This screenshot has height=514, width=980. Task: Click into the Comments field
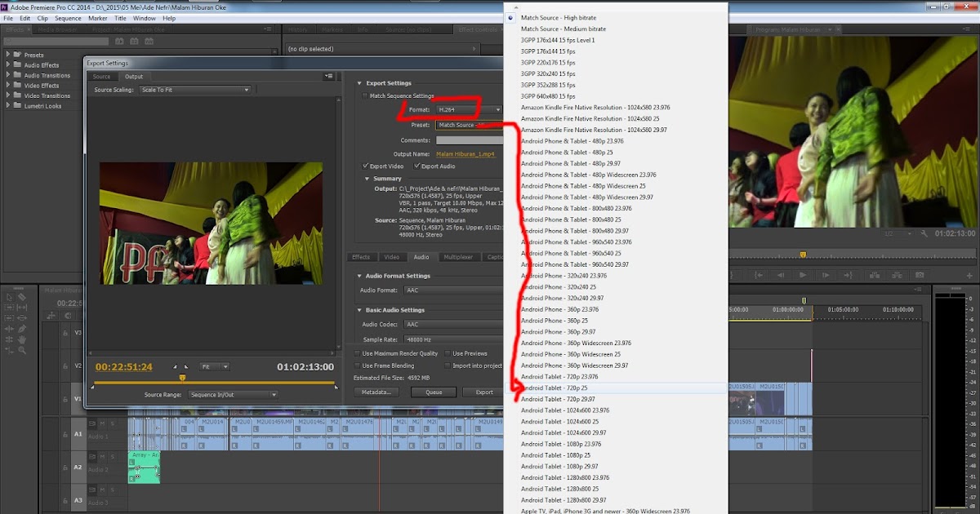click(470, 140)
